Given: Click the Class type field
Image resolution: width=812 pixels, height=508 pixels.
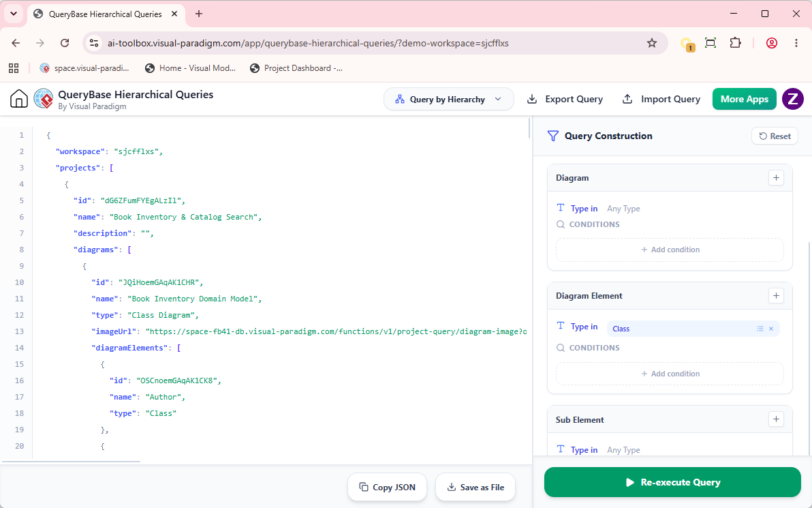Looking at the screenshot, I should (693, 329).
